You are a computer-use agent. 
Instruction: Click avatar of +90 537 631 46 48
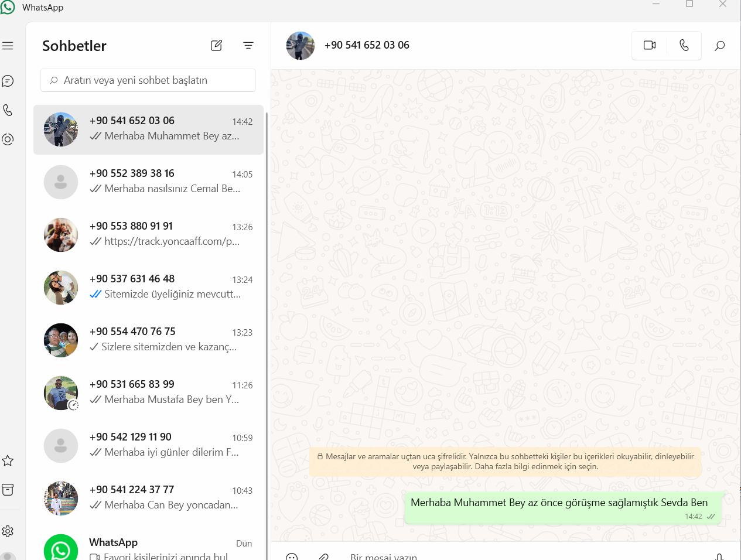(61, 288)
